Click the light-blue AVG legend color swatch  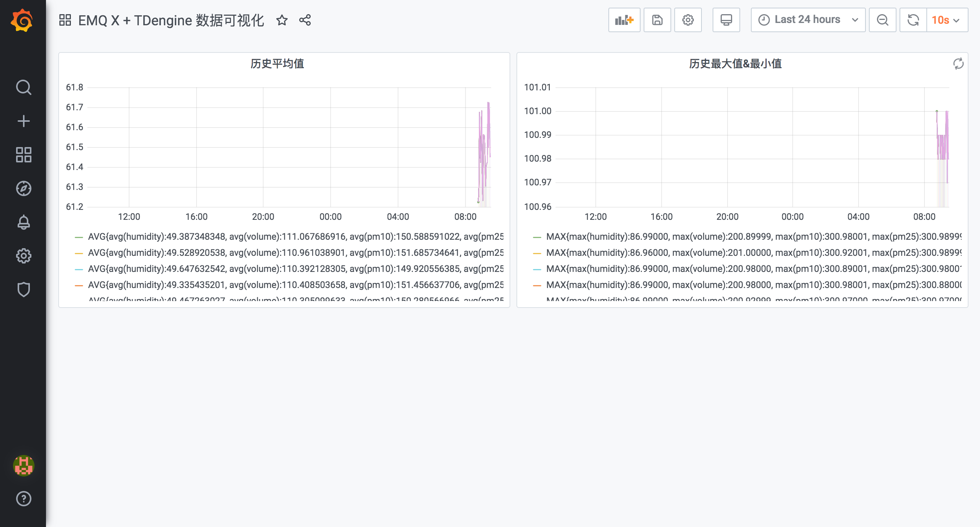[79, 269]
